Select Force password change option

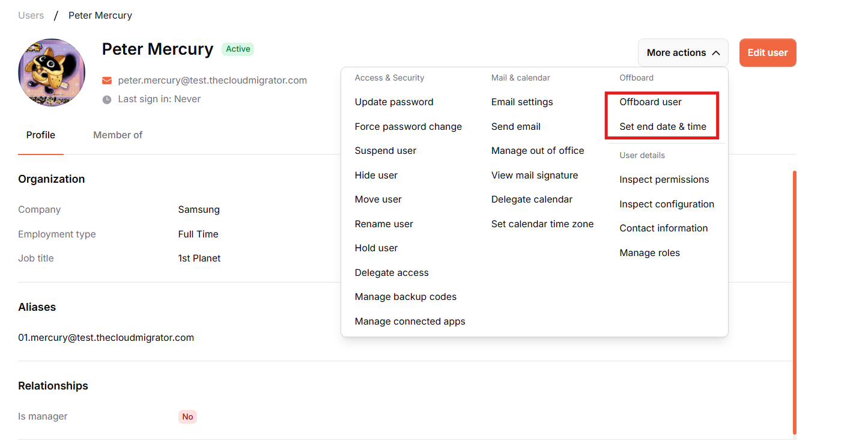pos(408,127)
